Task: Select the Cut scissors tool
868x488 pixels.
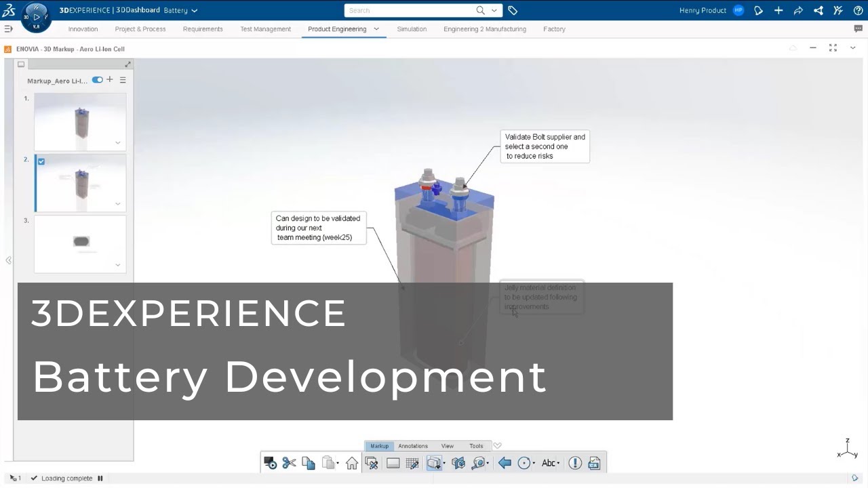Action: coord(290,463)
